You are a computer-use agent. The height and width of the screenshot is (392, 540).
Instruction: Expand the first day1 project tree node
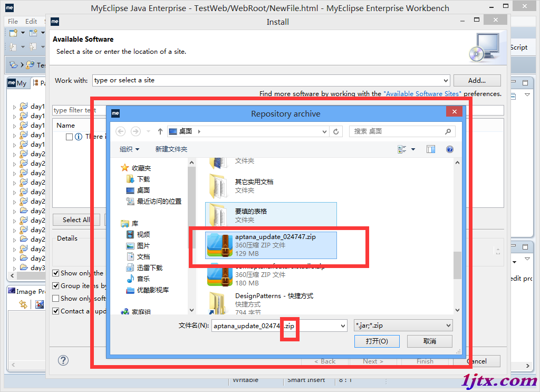coord(14,107)
